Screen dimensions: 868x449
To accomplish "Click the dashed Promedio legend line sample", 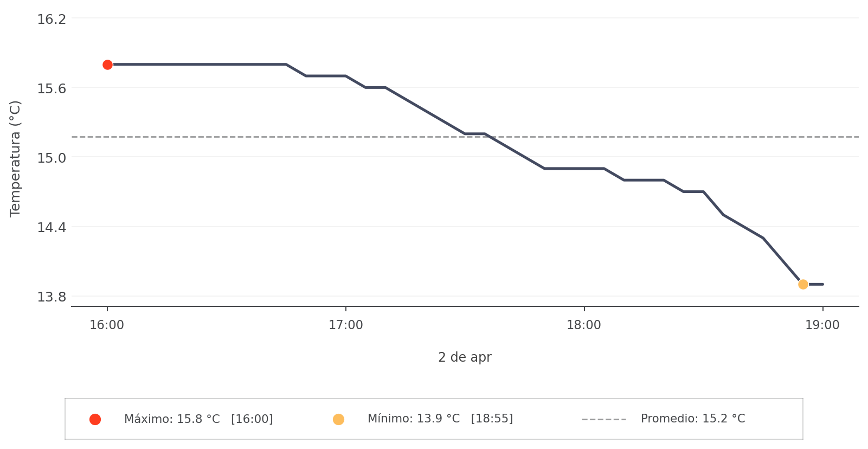I will (603, 419).
